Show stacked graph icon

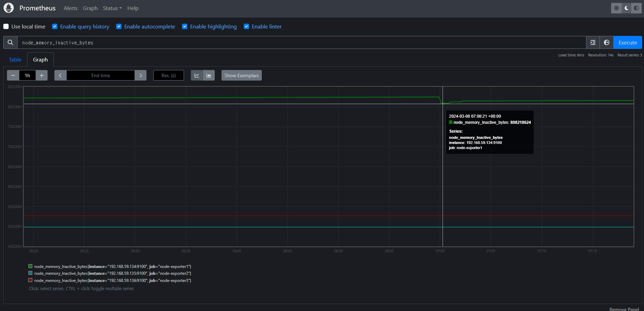209,75
